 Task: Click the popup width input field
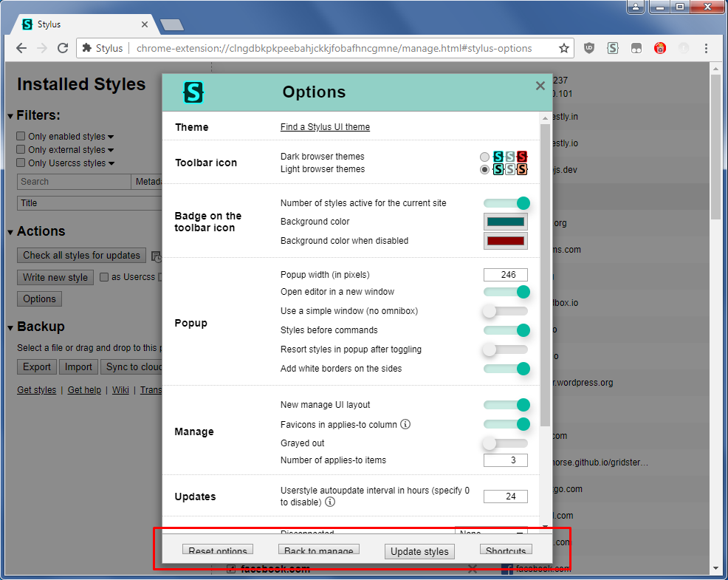click(x=506, y=274)
